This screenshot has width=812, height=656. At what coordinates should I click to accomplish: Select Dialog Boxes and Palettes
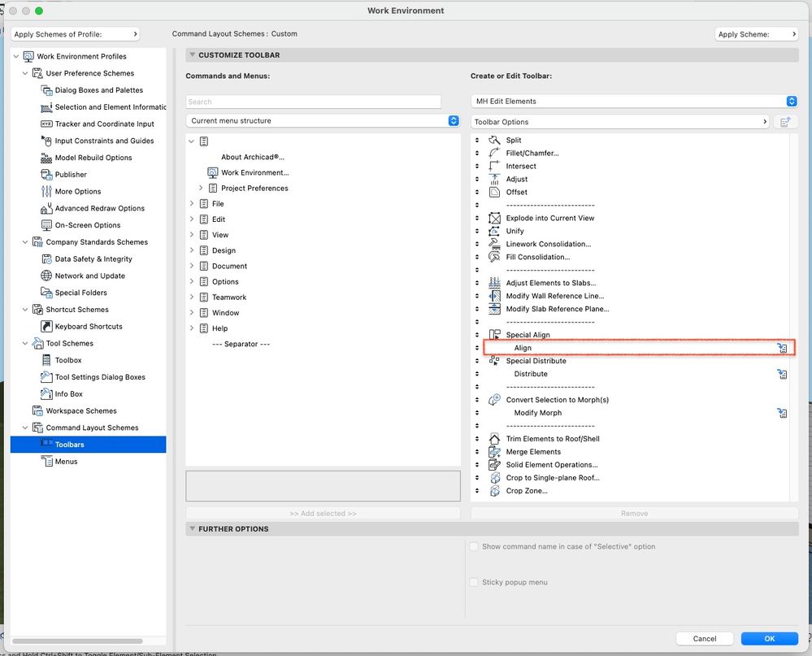99,90
